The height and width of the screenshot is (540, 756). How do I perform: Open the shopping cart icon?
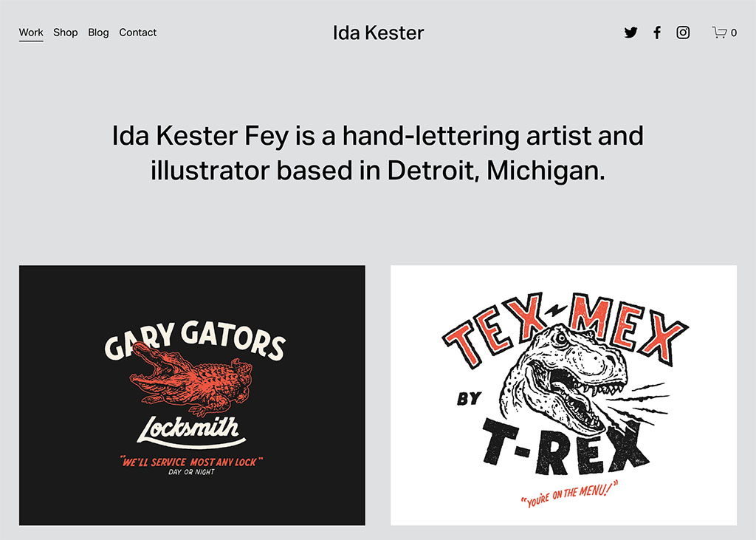pyautogui.click(x=719, y=33)
